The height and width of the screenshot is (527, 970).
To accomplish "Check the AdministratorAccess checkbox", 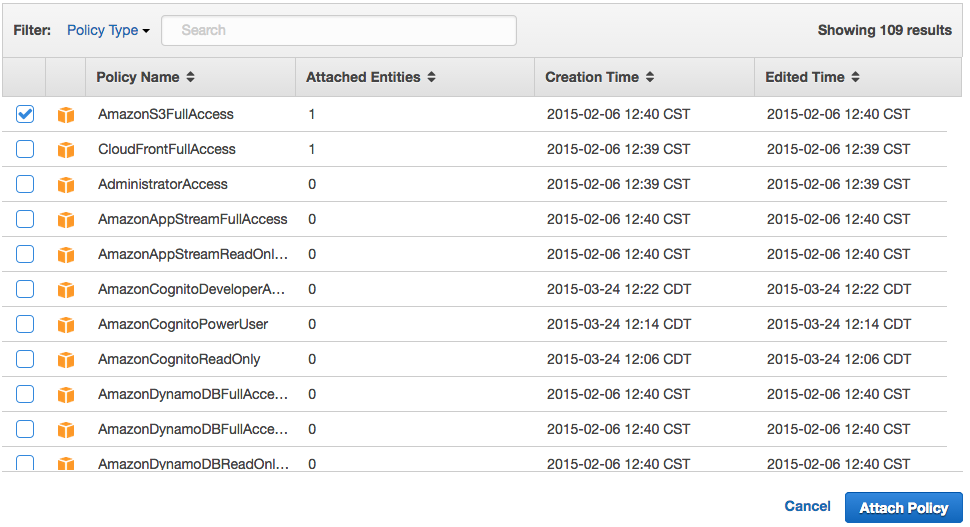I will coord(25,184).
